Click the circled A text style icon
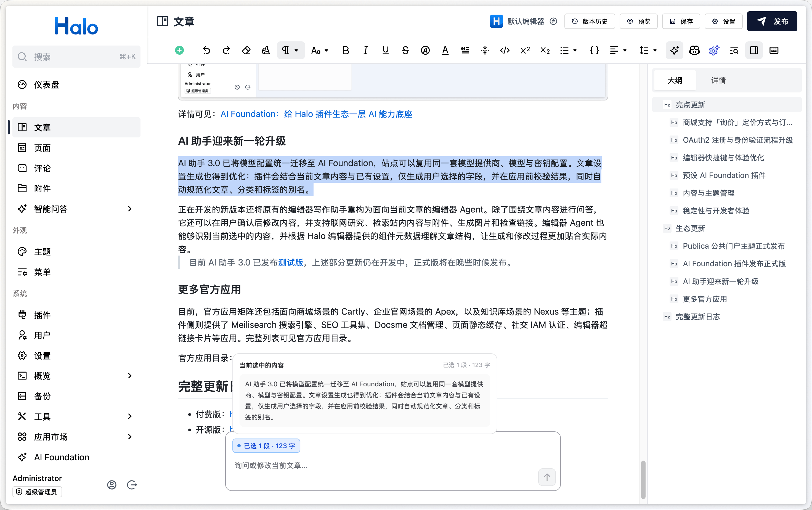Screen dimensions: 812x510 425,51
